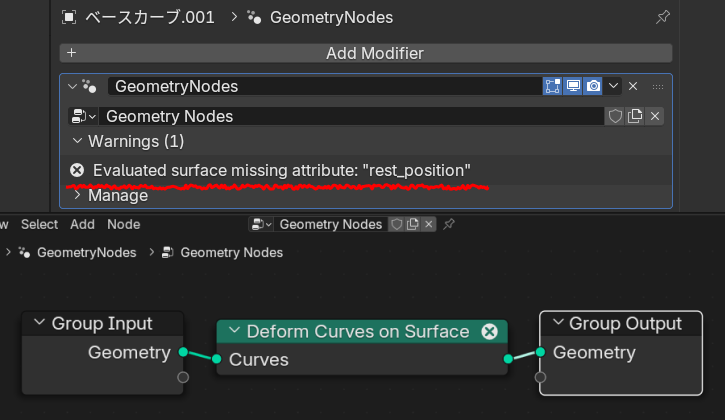This screenshot has height=420, width=725.
Task: Click the Deform Curves on Surface warning icon
Action: point(490,331)
